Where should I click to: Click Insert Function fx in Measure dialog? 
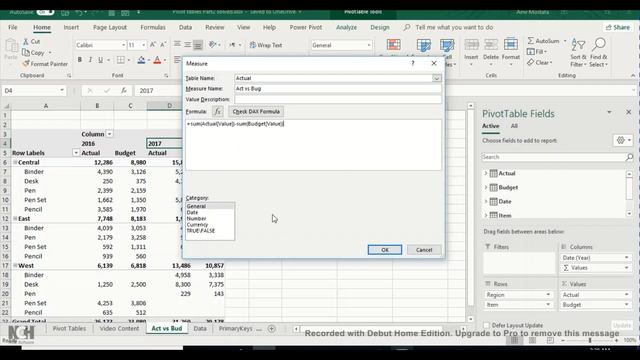(x=218, y=111)
